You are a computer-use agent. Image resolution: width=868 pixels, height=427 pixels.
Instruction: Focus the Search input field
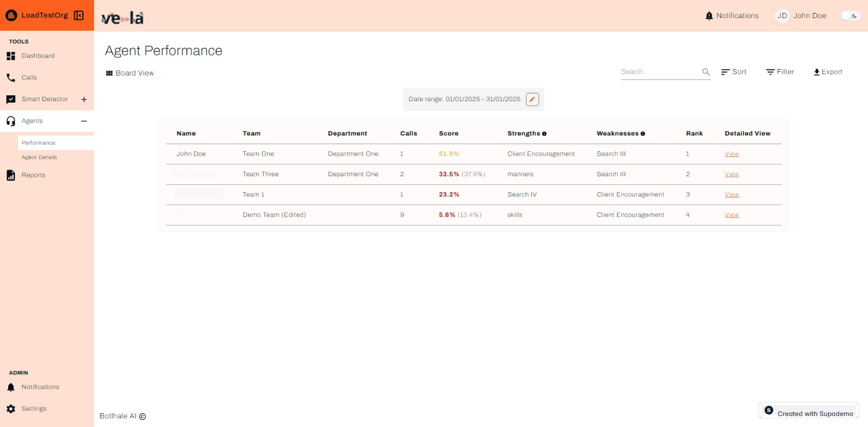[x=660, y=72]
